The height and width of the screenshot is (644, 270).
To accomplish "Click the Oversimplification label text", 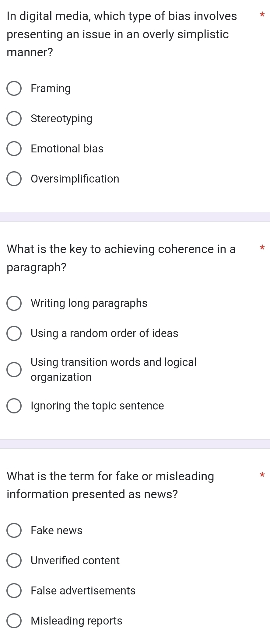I will (75, 179).
